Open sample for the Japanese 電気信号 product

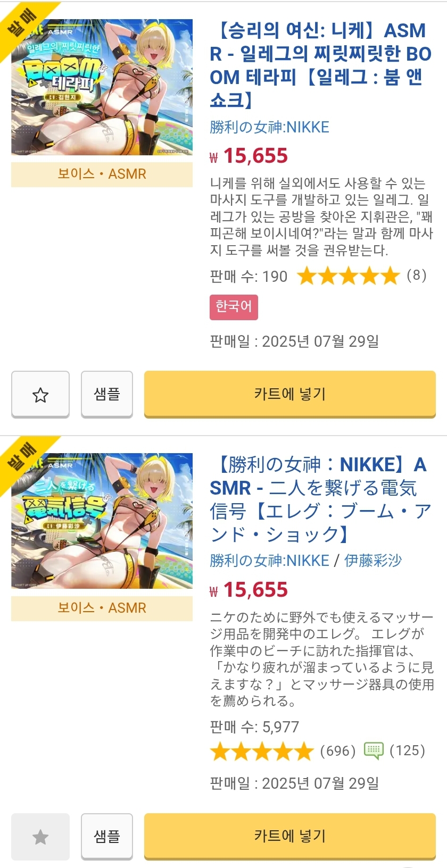tap(107, 837)
